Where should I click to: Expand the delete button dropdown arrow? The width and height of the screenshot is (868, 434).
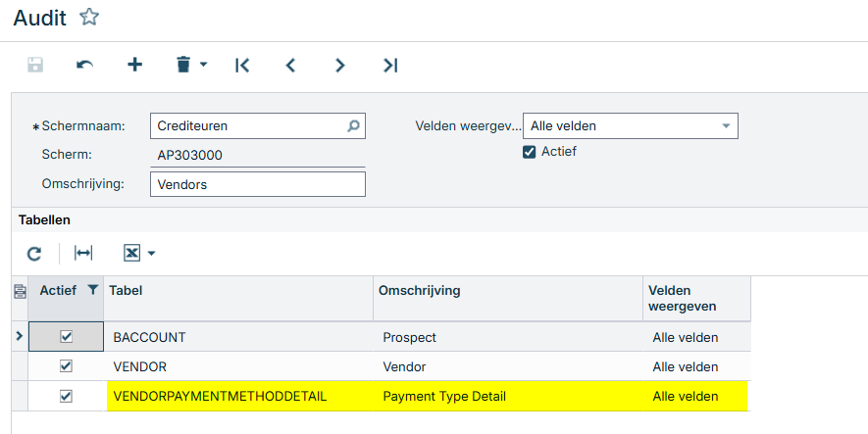(x=203, y=65)
